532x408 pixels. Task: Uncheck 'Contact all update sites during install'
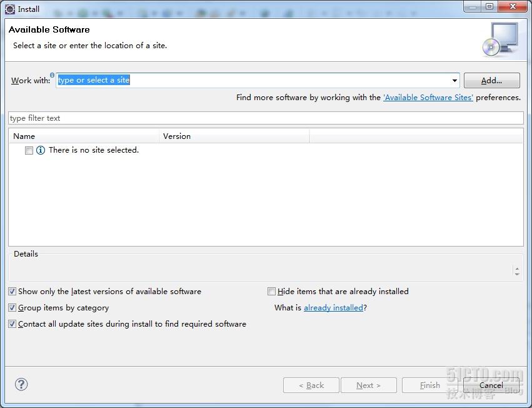pos(13,324)
